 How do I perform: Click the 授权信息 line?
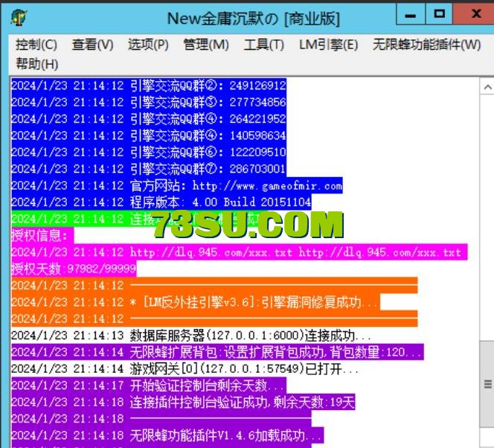tap(42, 236)
